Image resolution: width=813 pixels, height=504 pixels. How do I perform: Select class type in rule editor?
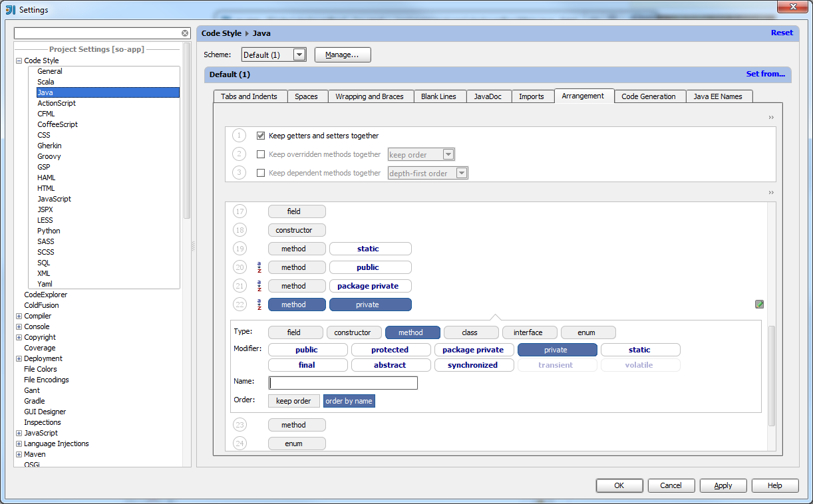[x=470, y=332]
